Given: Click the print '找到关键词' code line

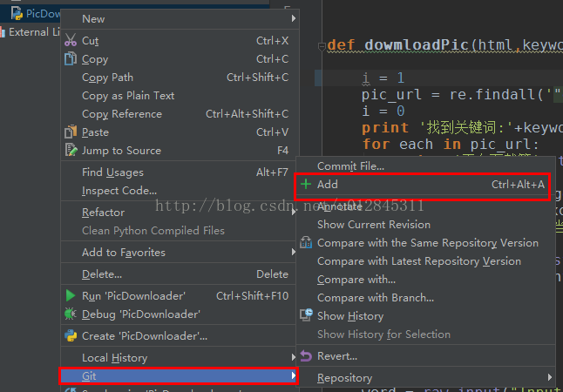Looking at the screenshot, I should 462,128.
